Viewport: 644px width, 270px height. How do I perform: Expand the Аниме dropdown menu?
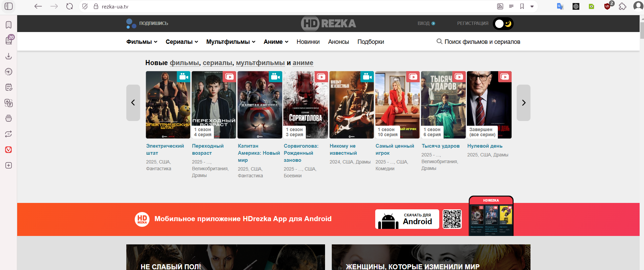coord(276,42)
